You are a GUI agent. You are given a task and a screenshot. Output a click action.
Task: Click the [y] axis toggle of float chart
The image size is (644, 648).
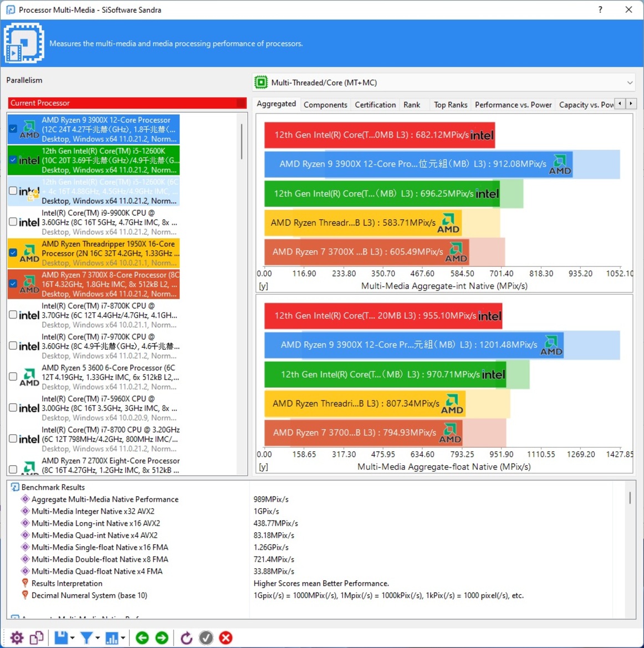point(263,467)
